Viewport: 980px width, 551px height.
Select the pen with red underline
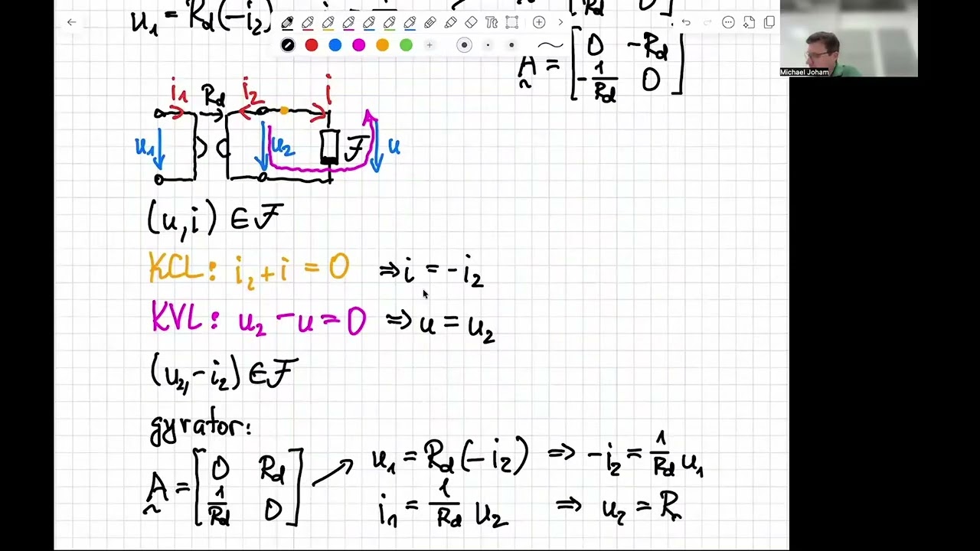click(x=308, y=23)
